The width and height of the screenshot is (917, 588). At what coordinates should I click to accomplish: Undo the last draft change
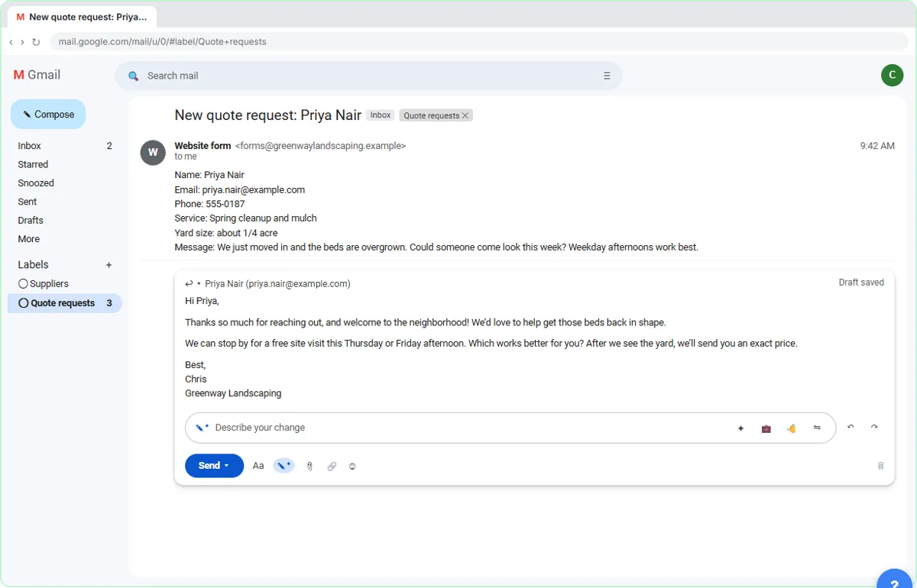[x=851, y=427]
